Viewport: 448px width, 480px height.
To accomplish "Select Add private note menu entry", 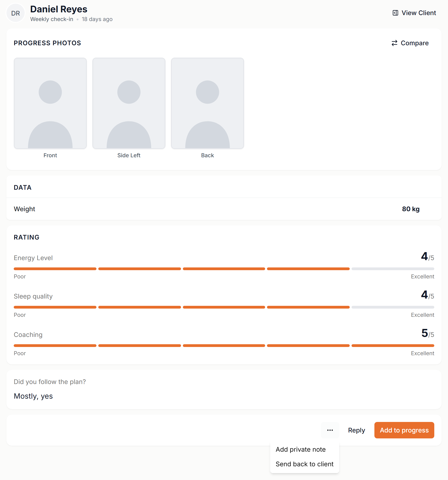I will tap(300, 449).
